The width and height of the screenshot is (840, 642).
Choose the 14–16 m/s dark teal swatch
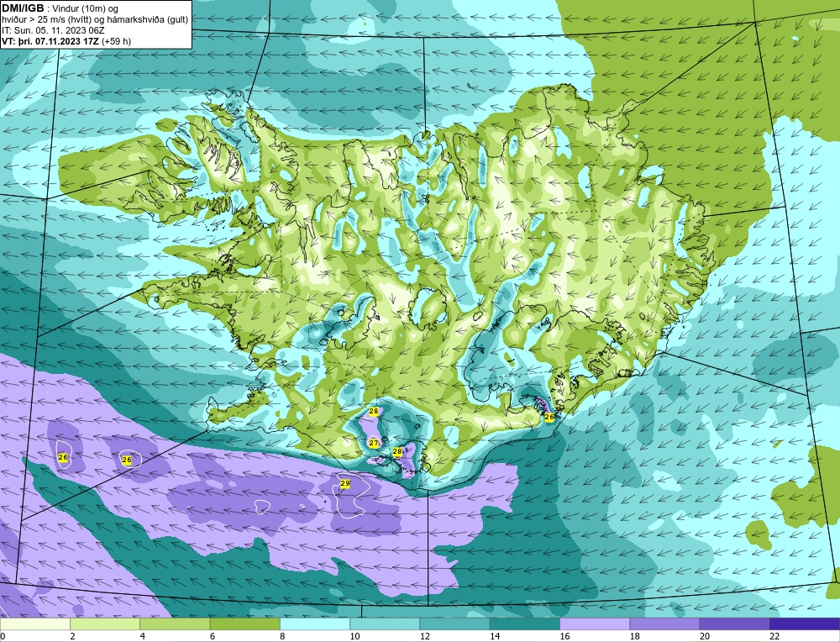(x=525, y=624)
